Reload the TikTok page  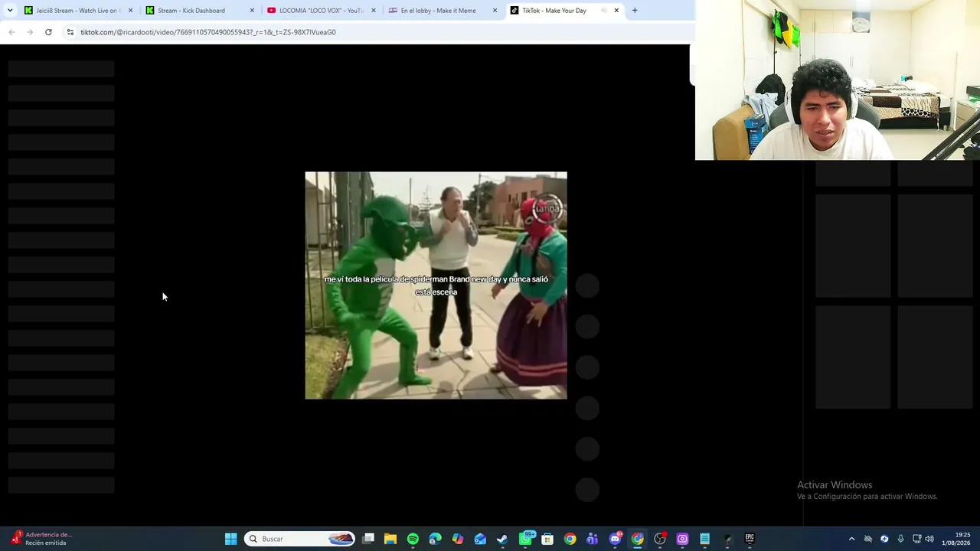tap(48, 32)
